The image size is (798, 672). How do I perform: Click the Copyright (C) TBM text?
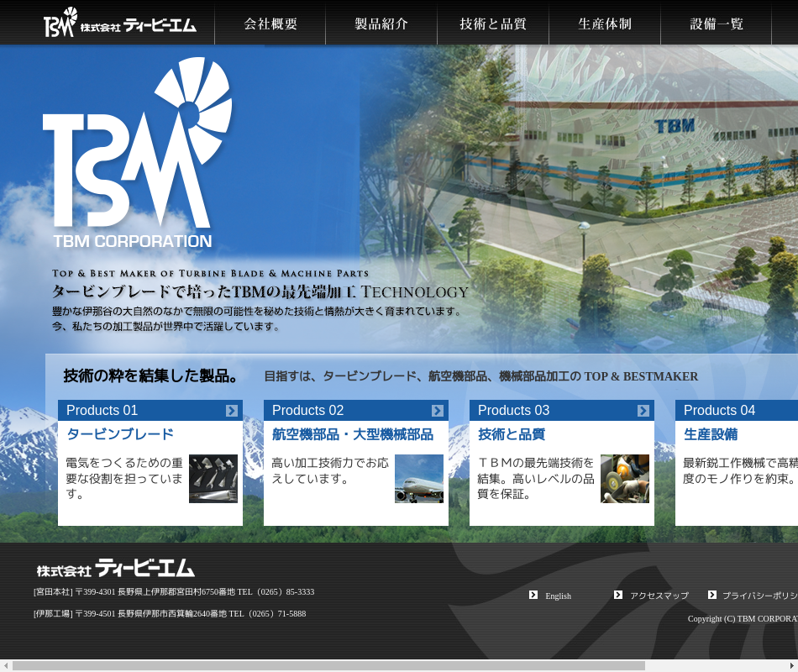click(743, 618)
